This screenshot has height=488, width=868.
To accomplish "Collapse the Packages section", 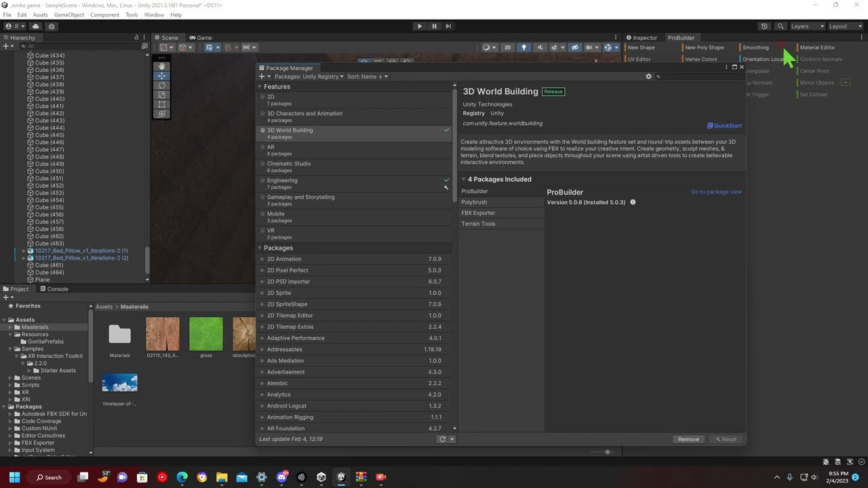I will tap(260, 248).
